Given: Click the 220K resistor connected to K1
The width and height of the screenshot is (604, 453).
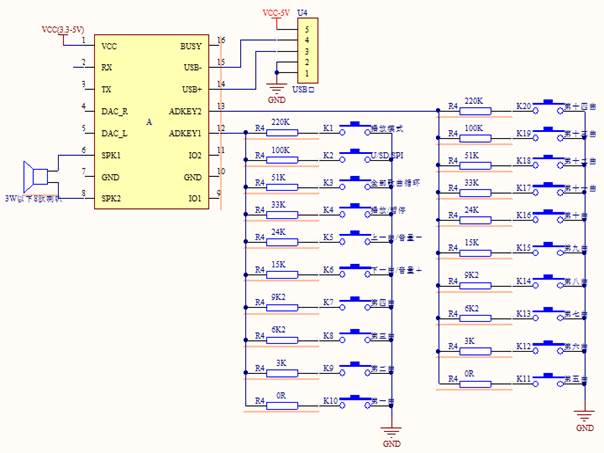Looking at the screenshot, I should [281, 131].
